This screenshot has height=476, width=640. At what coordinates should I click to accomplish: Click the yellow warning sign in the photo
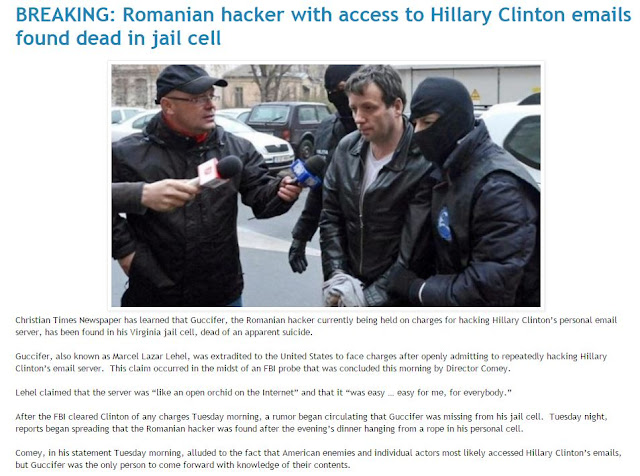476,96
